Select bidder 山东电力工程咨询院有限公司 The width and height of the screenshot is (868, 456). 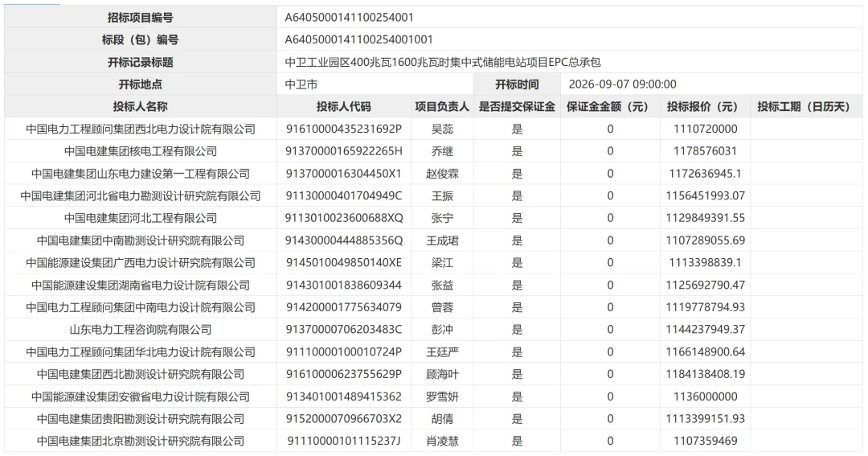coord(141,330)
